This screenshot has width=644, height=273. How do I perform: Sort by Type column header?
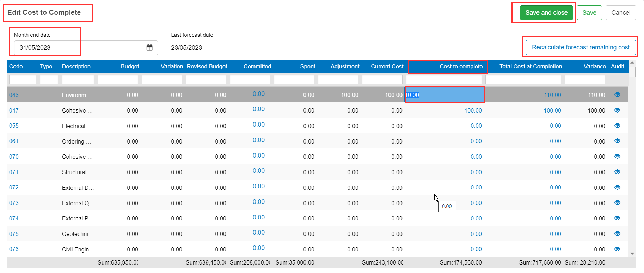46,66
